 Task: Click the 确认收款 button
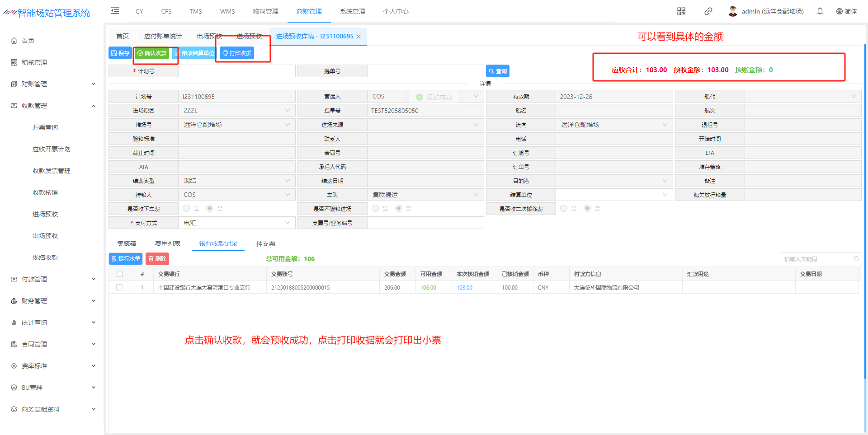point(152,53)
